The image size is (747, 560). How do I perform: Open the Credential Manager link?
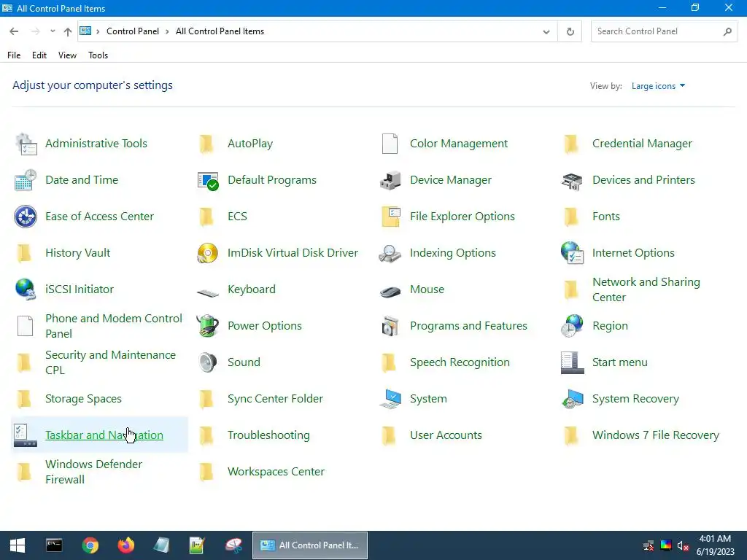642,144
